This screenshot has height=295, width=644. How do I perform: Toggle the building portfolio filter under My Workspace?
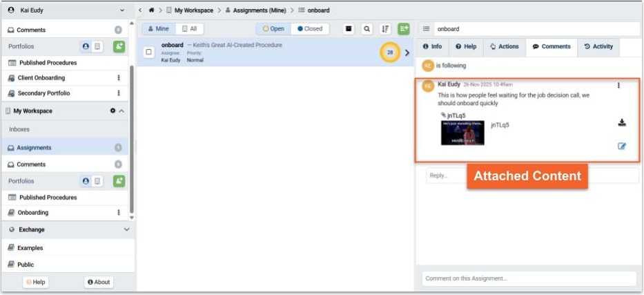(97, 181)
